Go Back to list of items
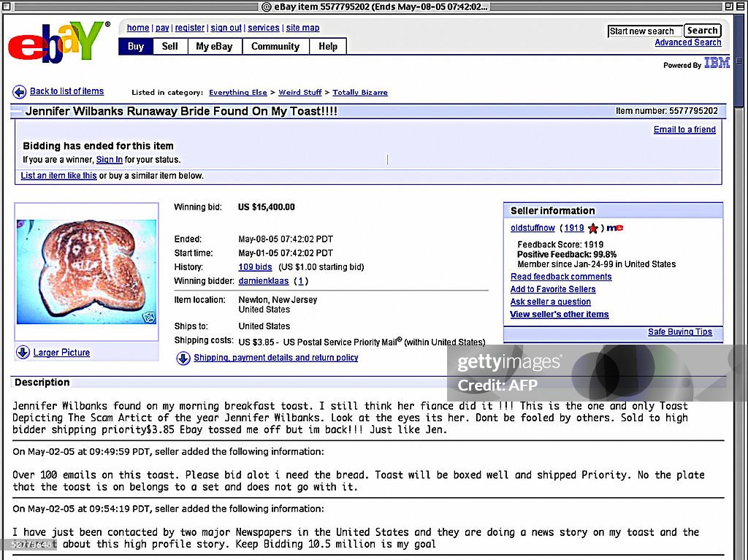This screenshot has height=560, width=748. (66, 91)
